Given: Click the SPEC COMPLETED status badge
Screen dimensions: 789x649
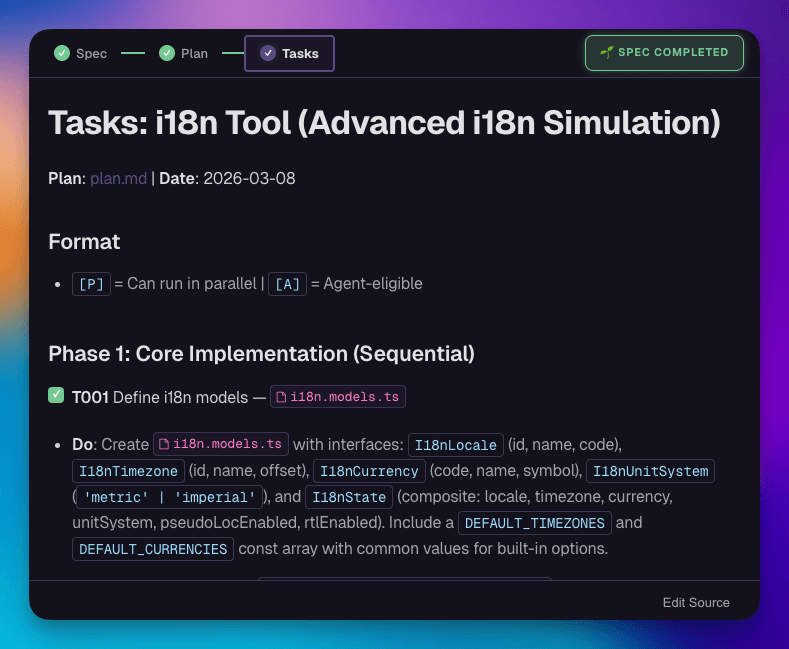Looking at the screenshot, I should click(x=664, y=53).
